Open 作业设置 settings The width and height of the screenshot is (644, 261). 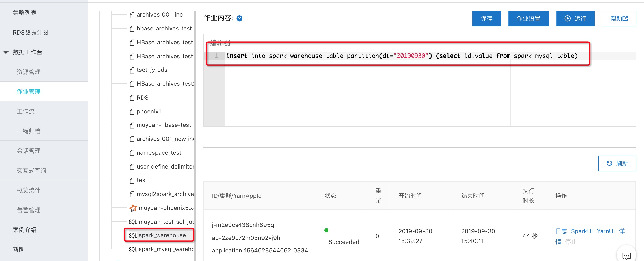528,19
